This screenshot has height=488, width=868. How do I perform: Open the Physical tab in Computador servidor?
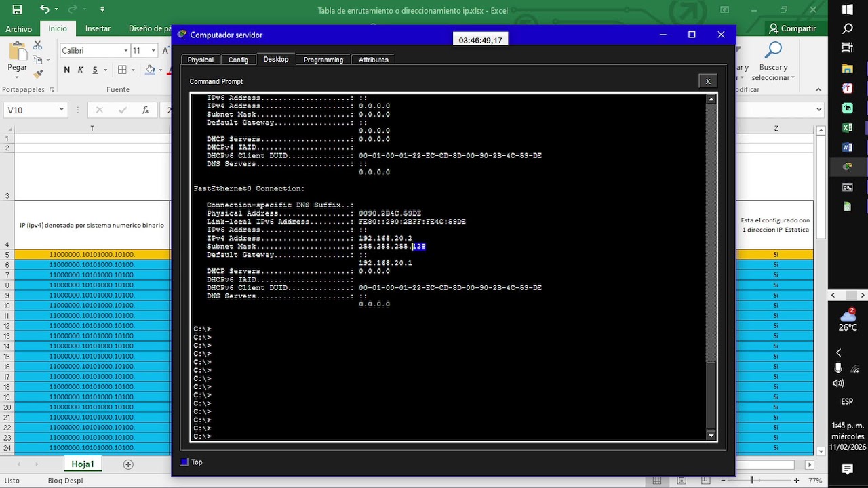pyautogui.click(x=200, y=60)
